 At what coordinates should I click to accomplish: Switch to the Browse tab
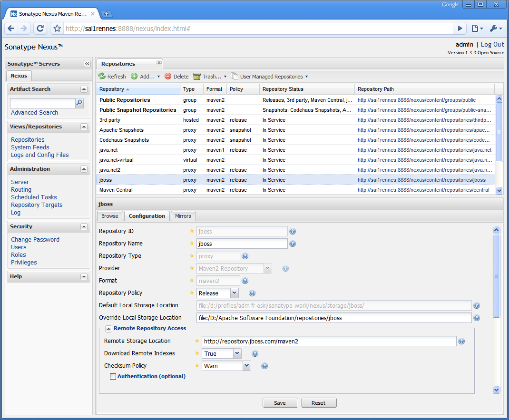point(109,216)
